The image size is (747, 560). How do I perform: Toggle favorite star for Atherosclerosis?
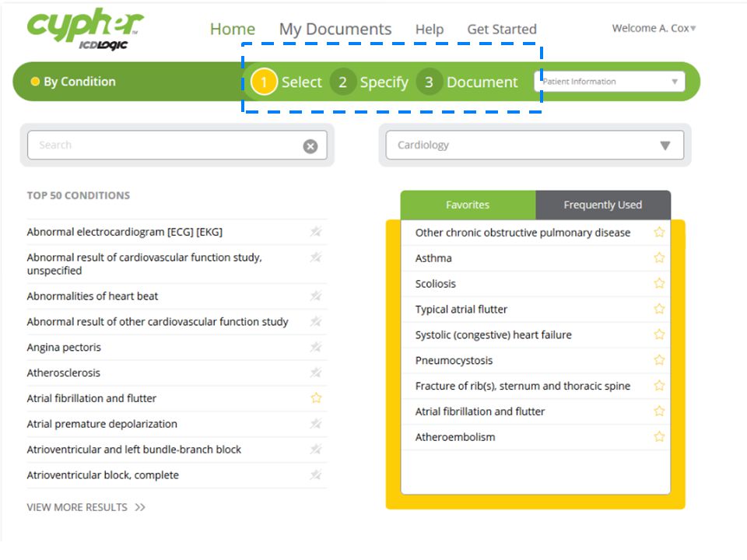click(x=316, y=373)
